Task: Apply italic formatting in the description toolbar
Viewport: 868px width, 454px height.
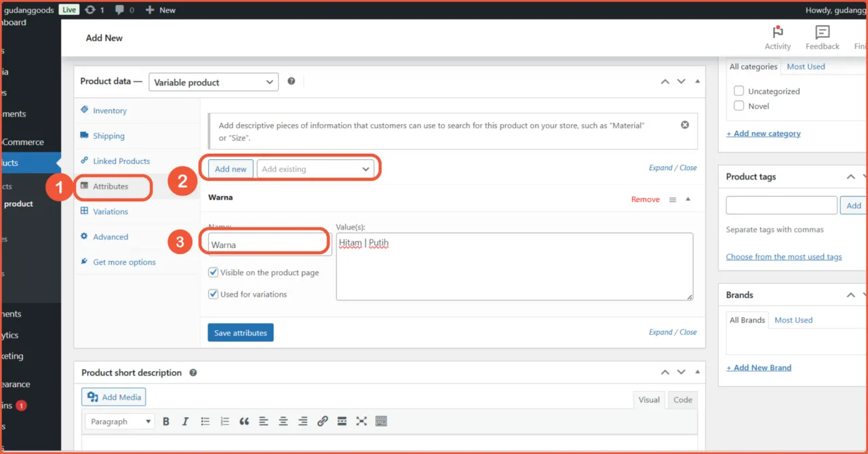Action: 185,421
